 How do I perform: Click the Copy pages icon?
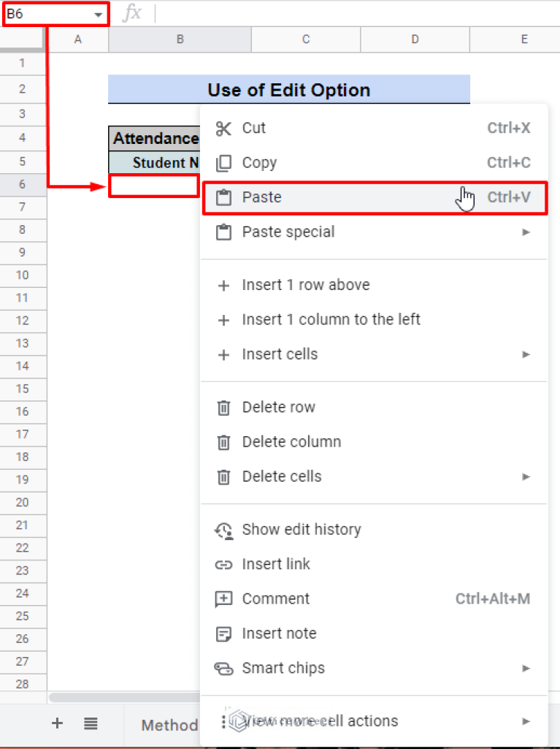pos(223,163)
